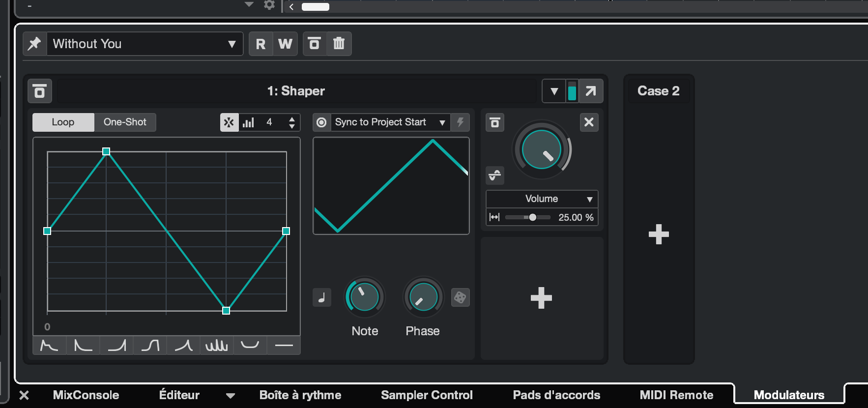868x408 pixels.
Task: Apply the second shape preset (falling decay)
Action: (x=83, y=346)
